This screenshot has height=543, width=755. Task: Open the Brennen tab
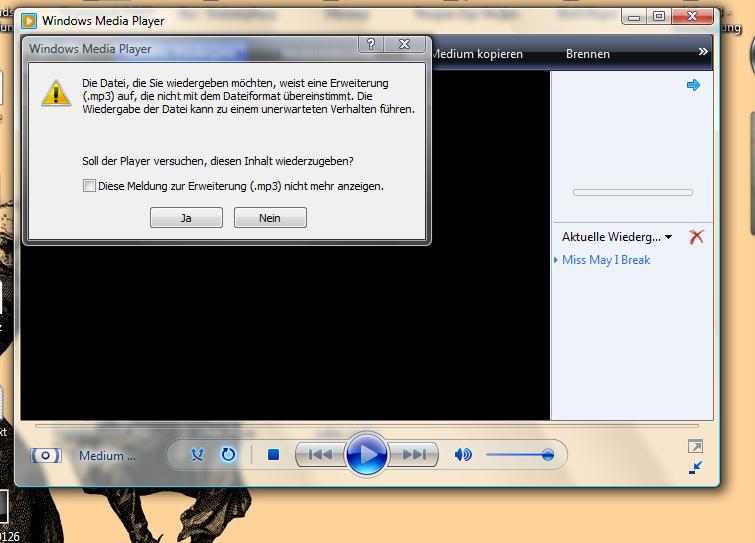(x=587, y=54)
